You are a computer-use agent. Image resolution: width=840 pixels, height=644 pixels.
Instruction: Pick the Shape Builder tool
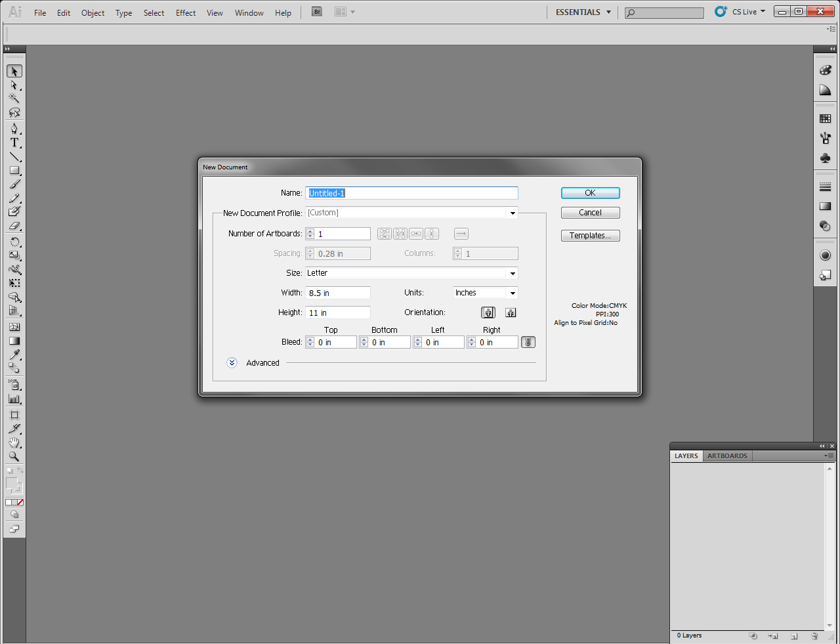point(14,297)
